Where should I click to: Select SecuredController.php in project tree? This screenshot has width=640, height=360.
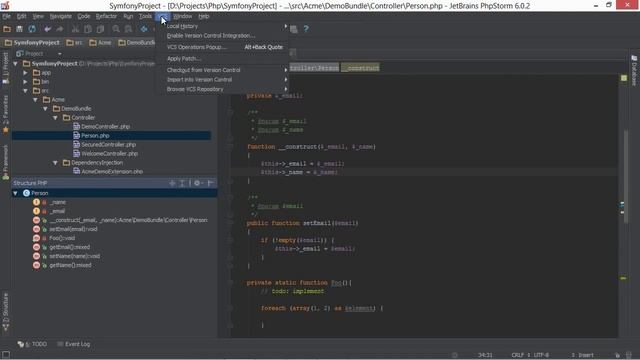pyautogui.click(x=104, y=144)
